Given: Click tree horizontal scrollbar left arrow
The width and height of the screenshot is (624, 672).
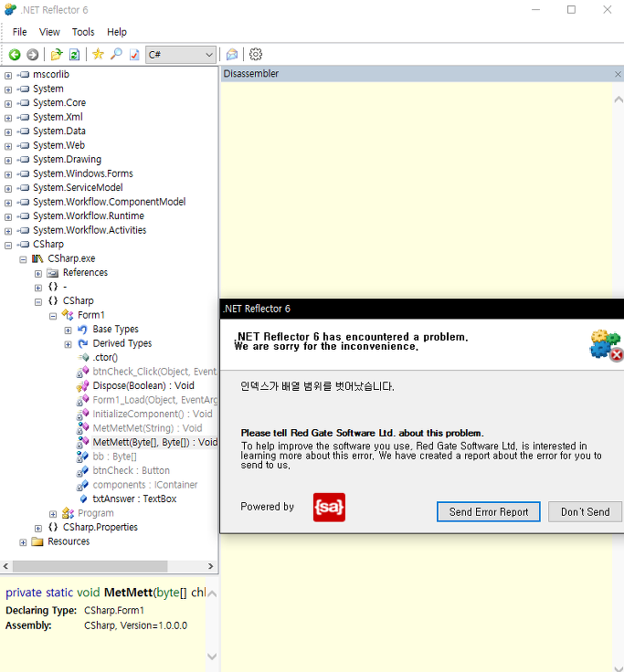Looking at the screenshot, I should (x=5, y=566).
